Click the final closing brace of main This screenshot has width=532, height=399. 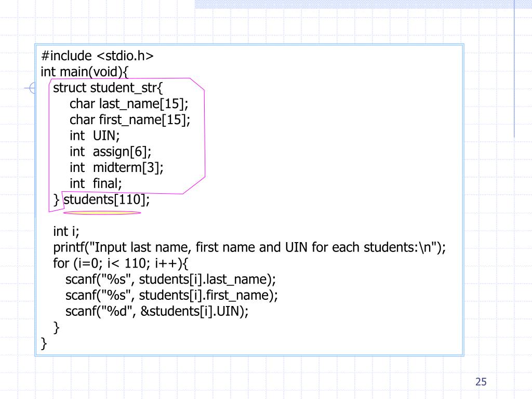[44, 343]
